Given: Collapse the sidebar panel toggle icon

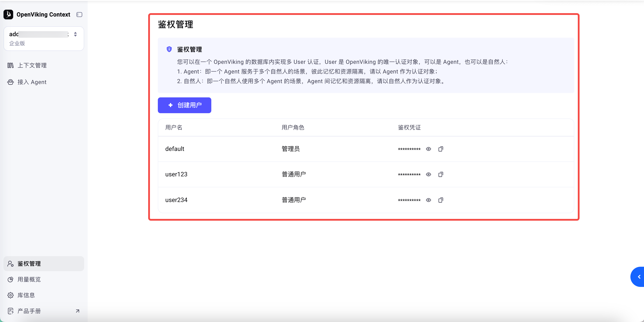Looking at the screenshot, I should tap(79, 14).
